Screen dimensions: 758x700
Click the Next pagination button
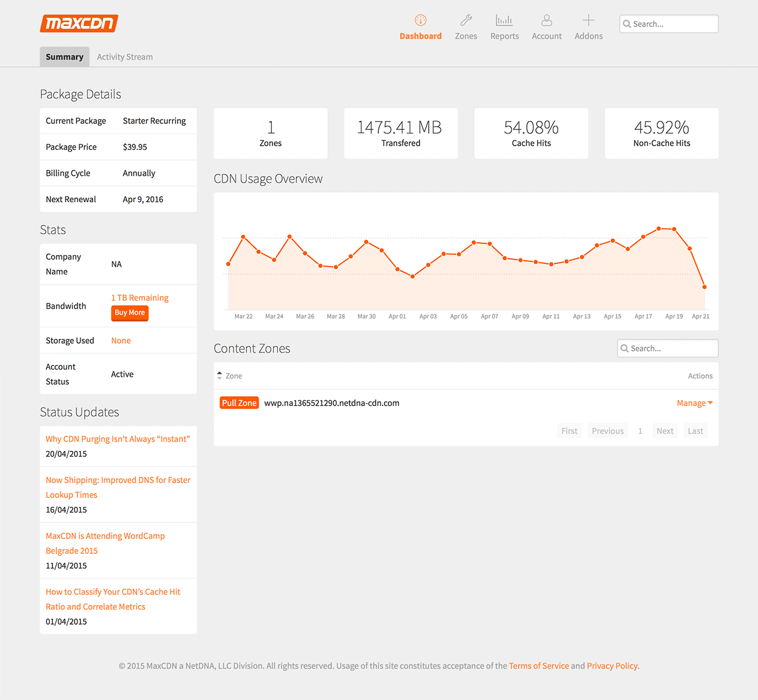[665, 431]
